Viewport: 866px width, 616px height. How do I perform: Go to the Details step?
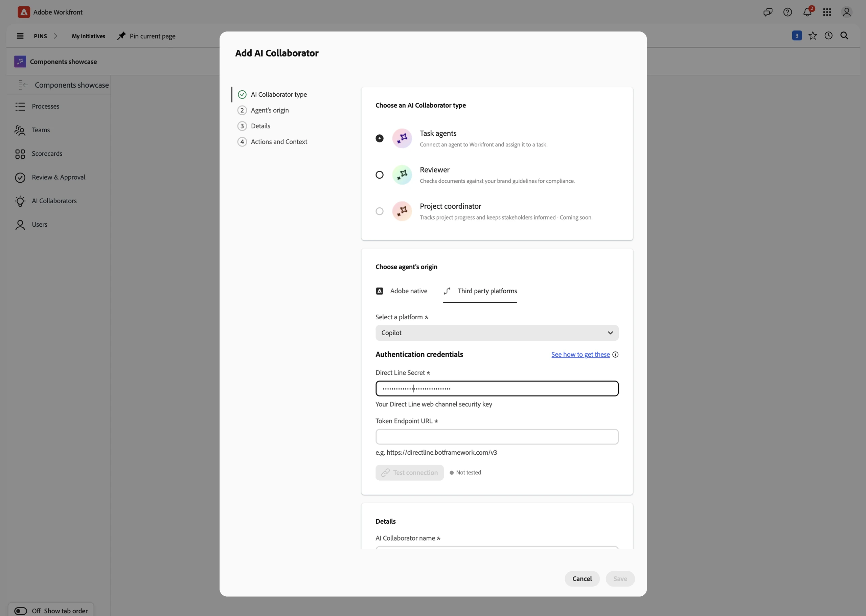click(254, 126)
